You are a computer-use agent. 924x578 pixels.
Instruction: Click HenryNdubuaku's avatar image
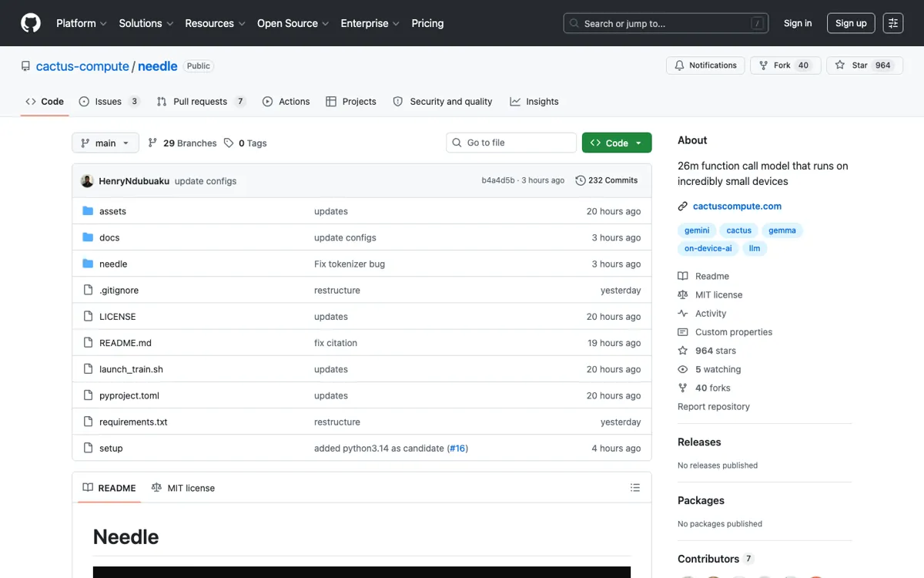point(87,181)
